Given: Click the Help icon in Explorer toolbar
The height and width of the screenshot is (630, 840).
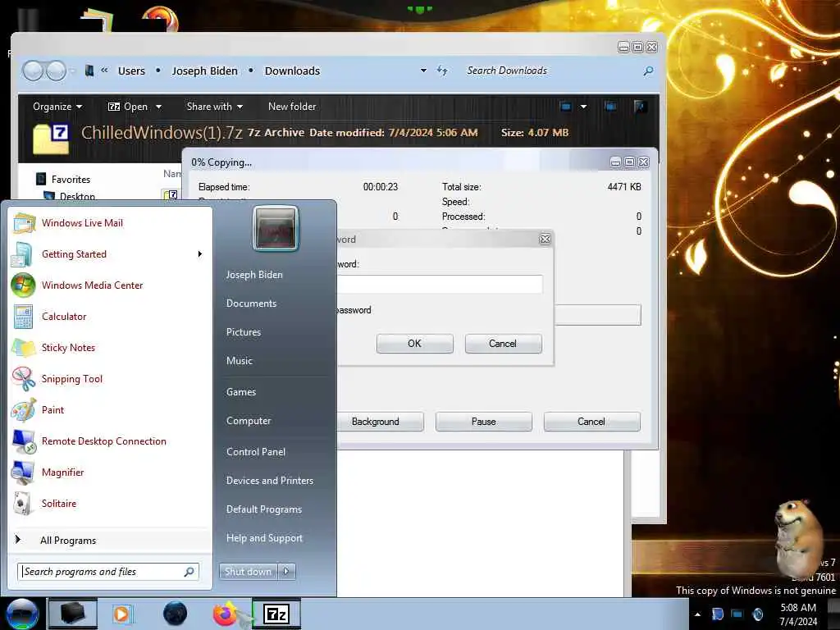Looking at the screenshot, I should tap(639, 107).
